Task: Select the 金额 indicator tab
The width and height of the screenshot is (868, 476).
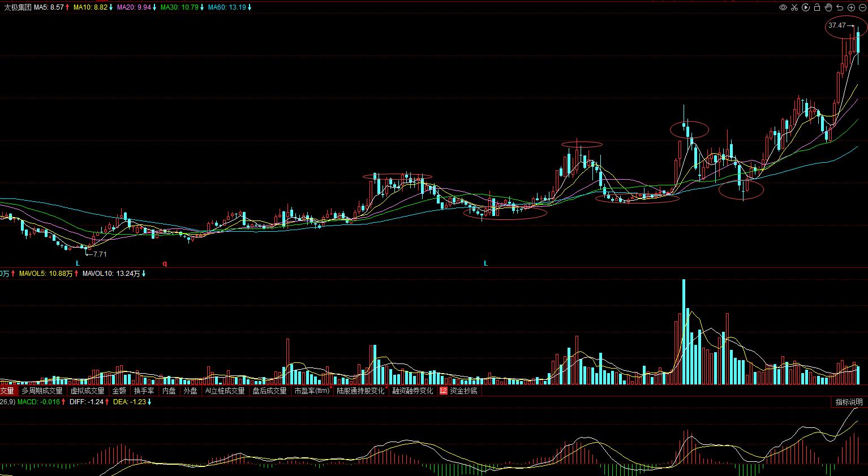Action: [119, 391]
